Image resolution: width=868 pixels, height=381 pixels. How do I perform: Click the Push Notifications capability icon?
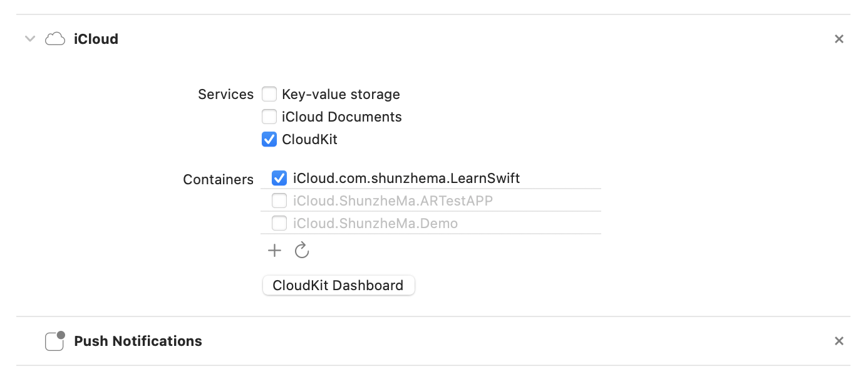pos(55,341)
